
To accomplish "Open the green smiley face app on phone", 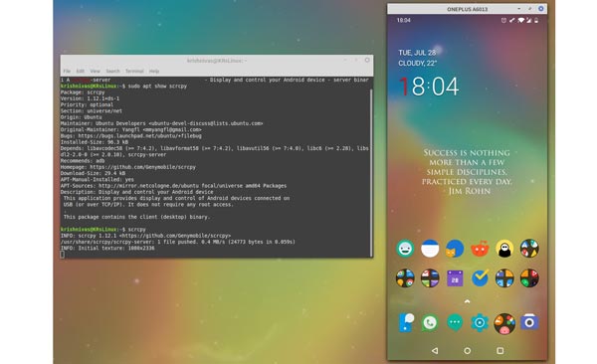I will click(x=405, y=249).
